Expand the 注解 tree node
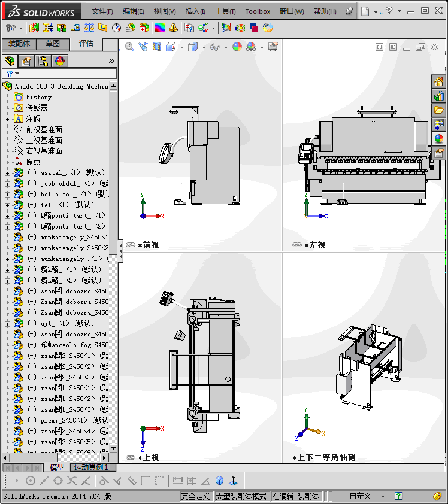Image resolution: width=448 pixels, height=504 pixels. (x=7, y=119)
